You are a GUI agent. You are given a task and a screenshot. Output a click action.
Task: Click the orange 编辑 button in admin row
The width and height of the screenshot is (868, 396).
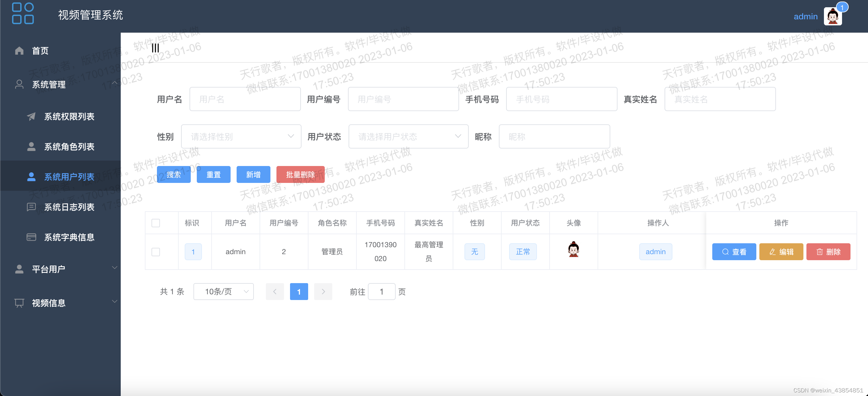781,252
